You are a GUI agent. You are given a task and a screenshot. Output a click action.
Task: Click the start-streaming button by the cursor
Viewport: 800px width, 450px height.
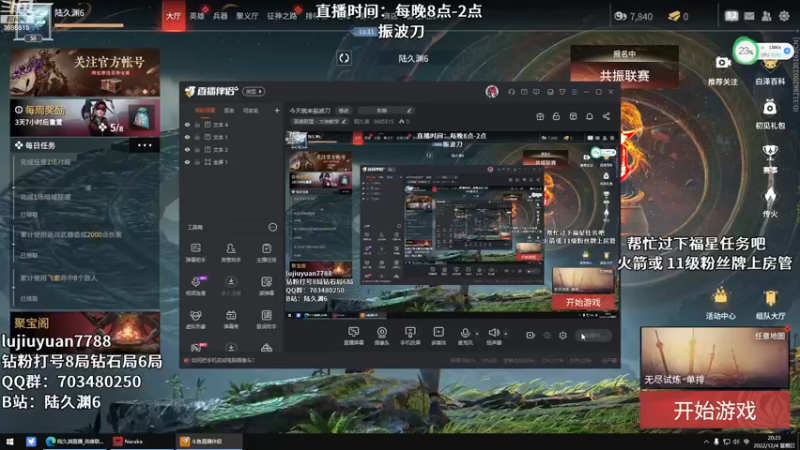[x=593, y=335]
